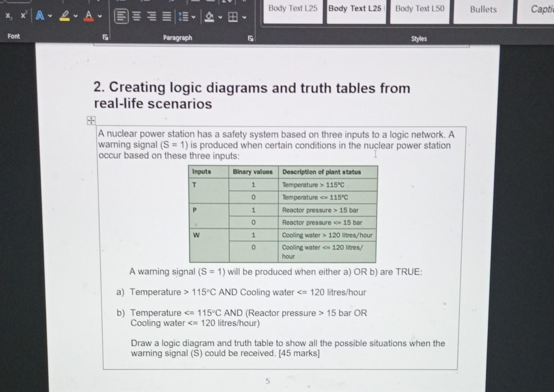The image size is (554, 392).
Task: Expand the font color options arrow
Action: (x=100, y=16)
